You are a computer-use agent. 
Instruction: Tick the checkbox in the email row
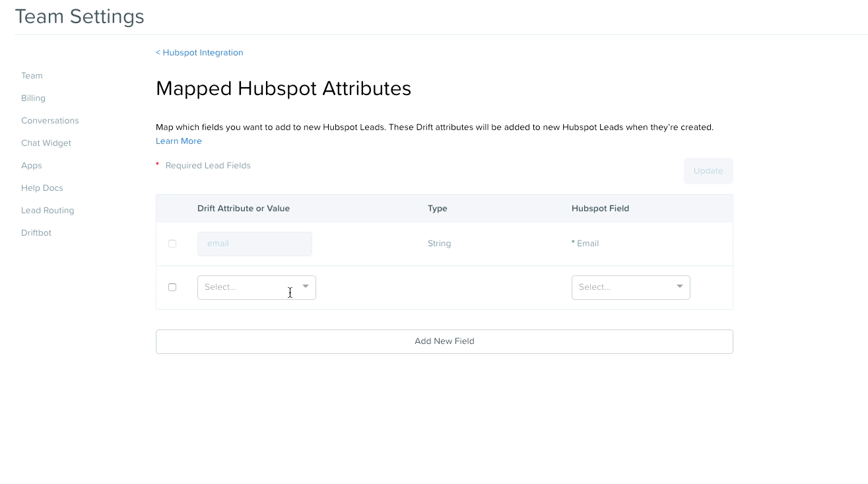click(172, 244)
